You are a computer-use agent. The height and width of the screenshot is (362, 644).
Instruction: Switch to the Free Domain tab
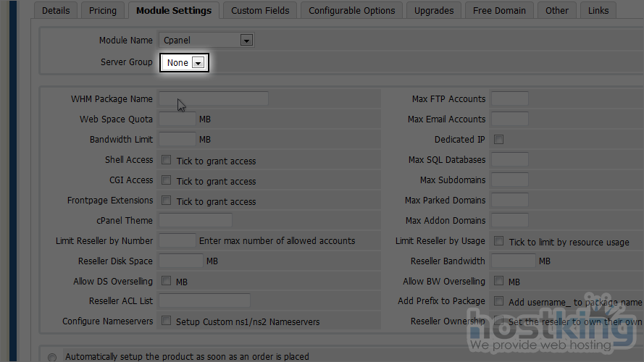[x=500, y=10]
